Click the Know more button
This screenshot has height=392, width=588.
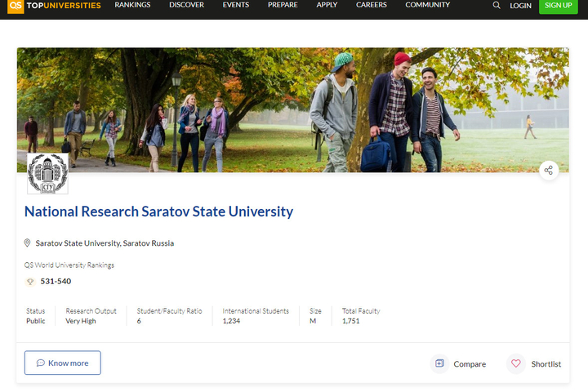pos(63,363)
